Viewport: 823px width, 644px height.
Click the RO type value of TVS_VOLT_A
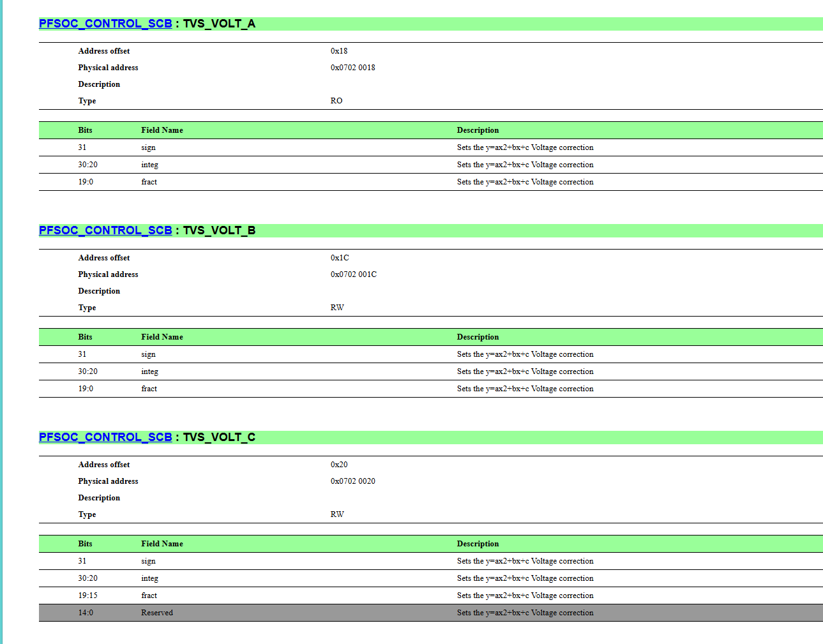point(336,101)
